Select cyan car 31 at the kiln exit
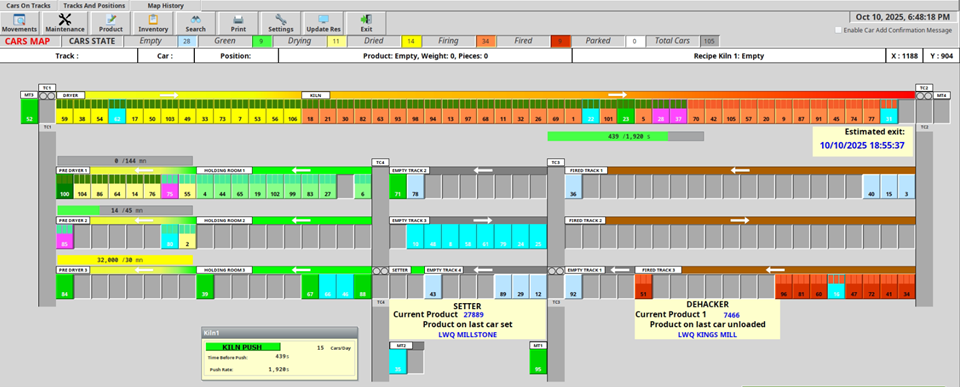960x387 pixels. [889, 111]
